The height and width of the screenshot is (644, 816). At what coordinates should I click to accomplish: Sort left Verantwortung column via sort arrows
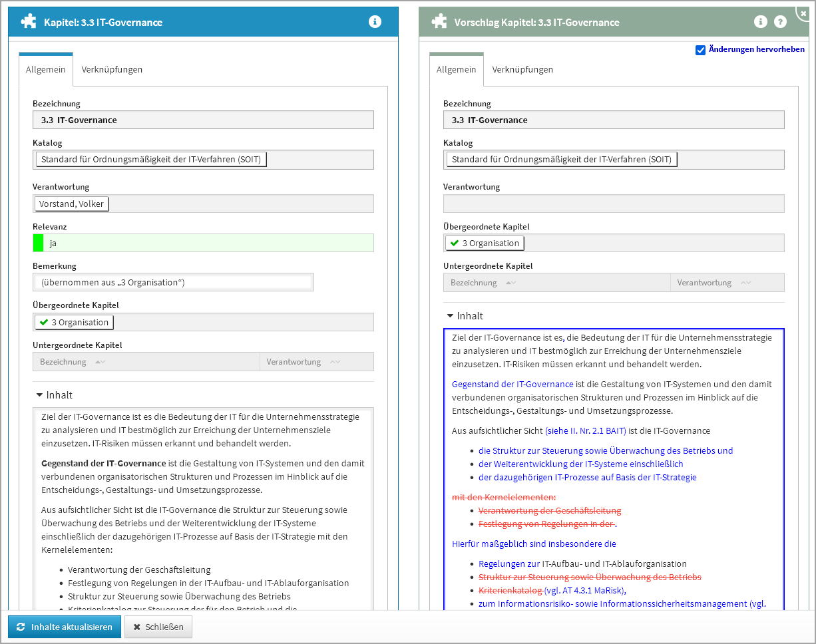(335, 362)
